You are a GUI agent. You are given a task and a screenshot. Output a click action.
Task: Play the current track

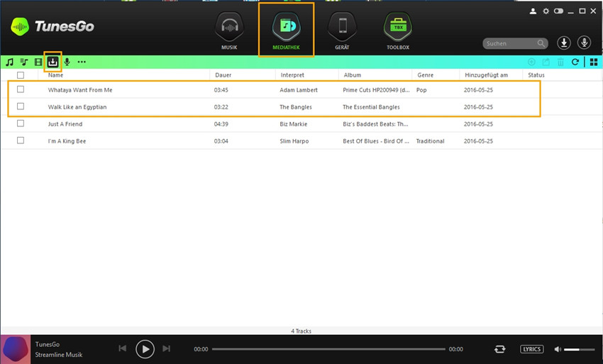point(145,349)
